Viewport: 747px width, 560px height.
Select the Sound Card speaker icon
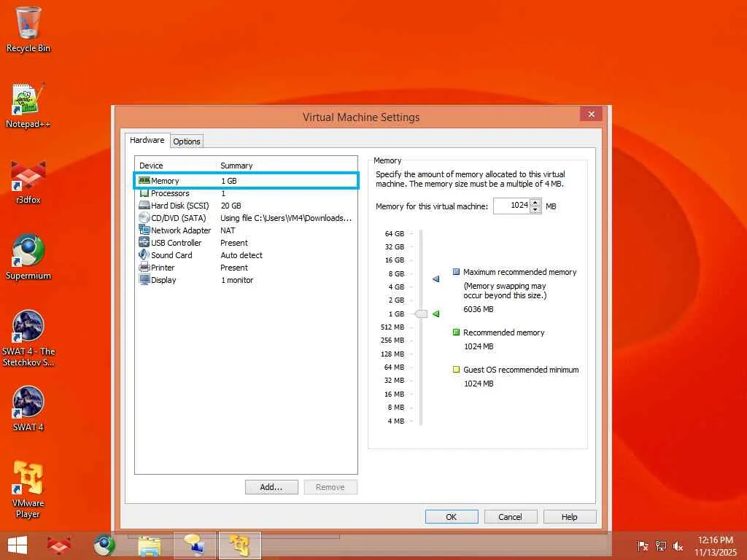coord(144,254)
